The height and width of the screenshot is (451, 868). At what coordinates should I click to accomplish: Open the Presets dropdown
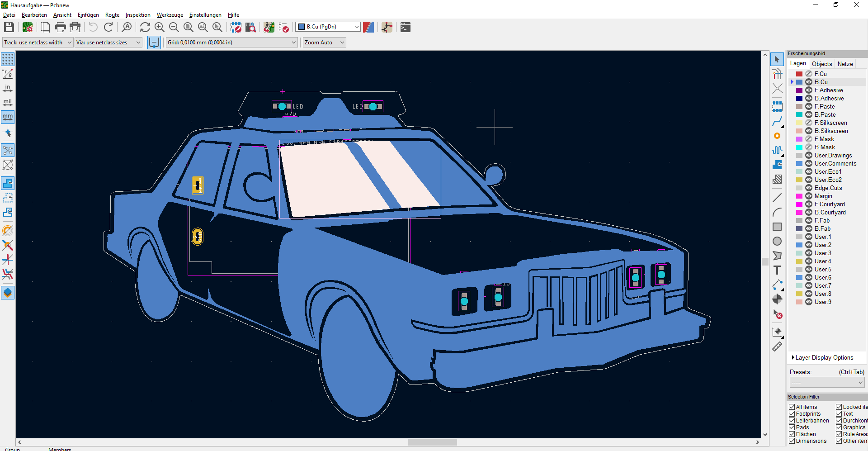pyautogui.click(x=826, y=383)
